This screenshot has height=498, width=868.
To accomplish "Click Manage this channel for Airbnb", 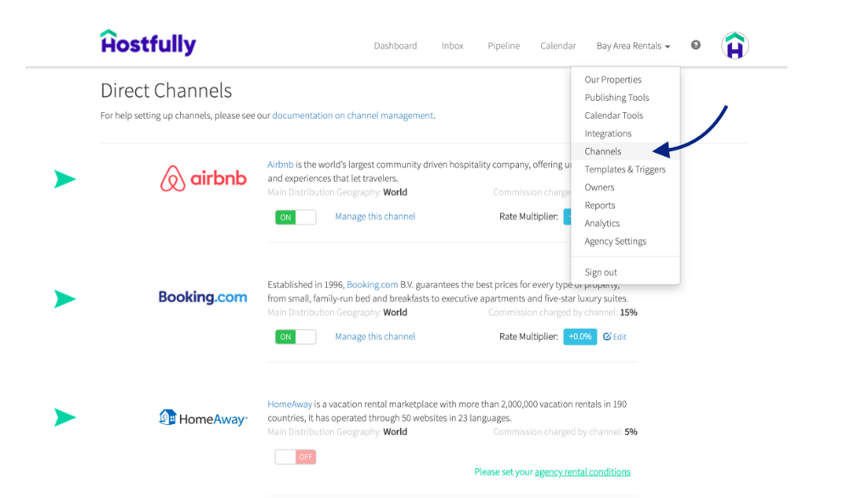I will [x=375, y=217].
